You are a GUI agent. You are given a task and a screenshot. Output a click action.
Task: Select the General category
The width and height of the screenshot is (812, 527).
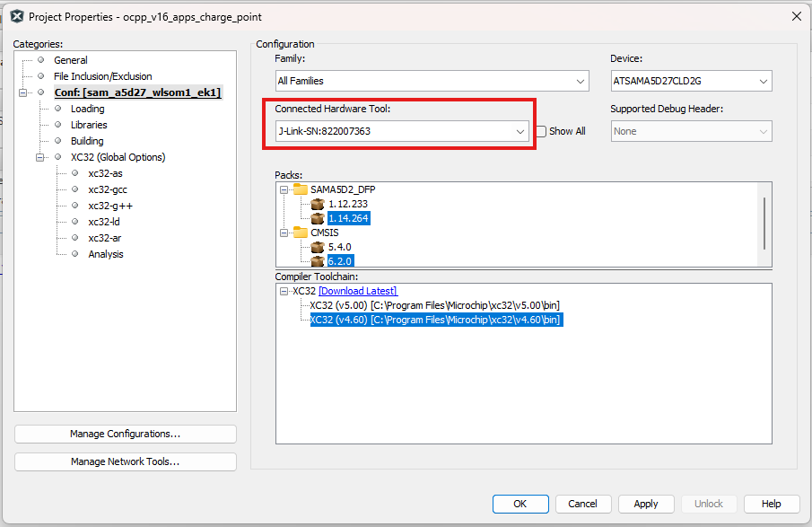[70, 60]
